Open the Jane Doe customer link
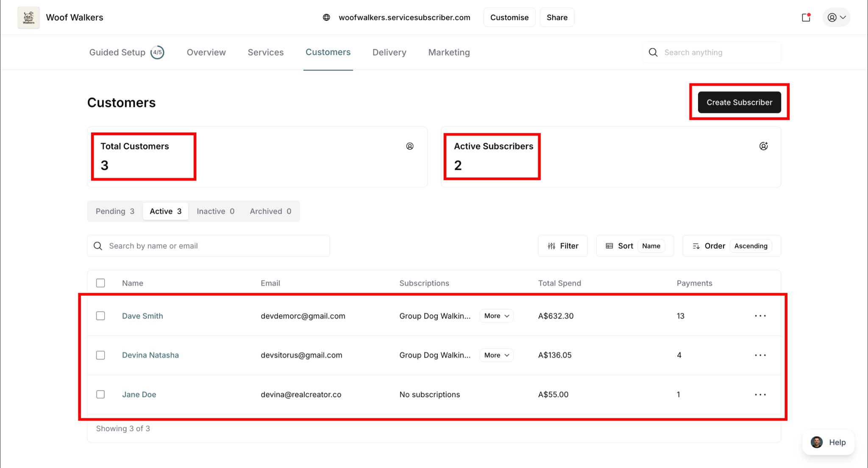The height and width of the screenshot is (468, 868). point(139,395)
